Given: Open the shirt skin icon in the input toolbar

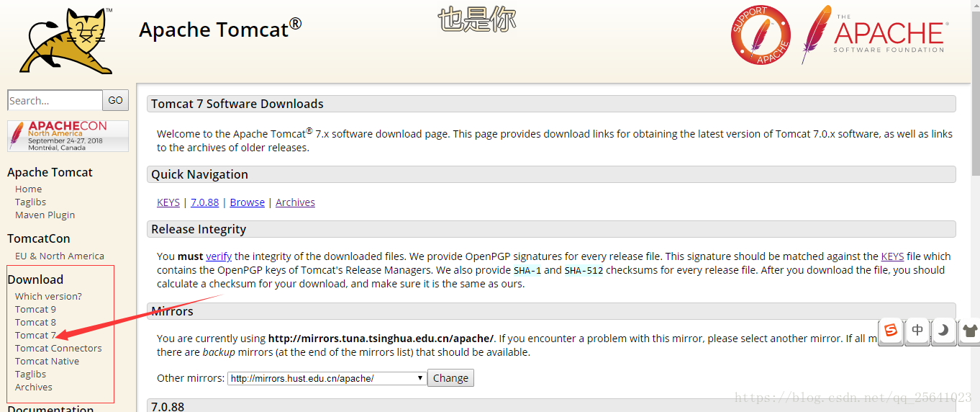Looking at the screenshot, I should (970, 331).
